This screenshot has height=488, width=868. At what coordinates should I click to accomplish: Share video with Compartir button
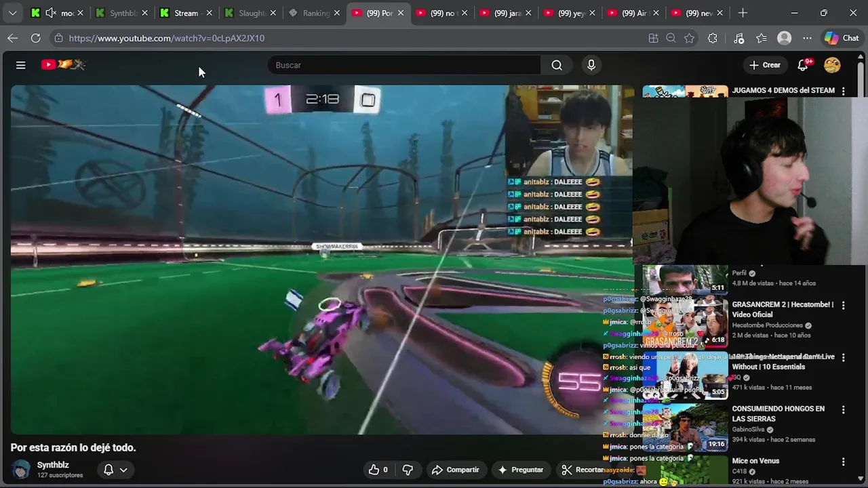click(456, 470)
